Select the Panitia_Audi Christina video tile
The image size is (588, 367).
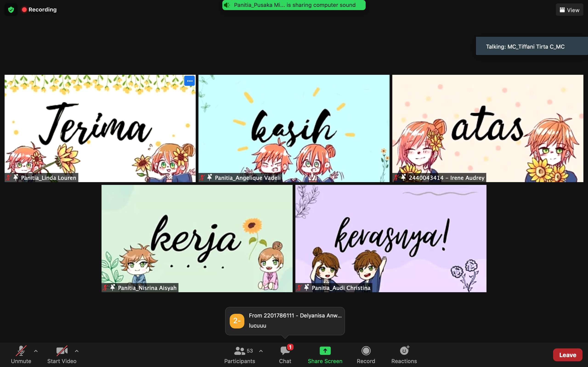391,238
